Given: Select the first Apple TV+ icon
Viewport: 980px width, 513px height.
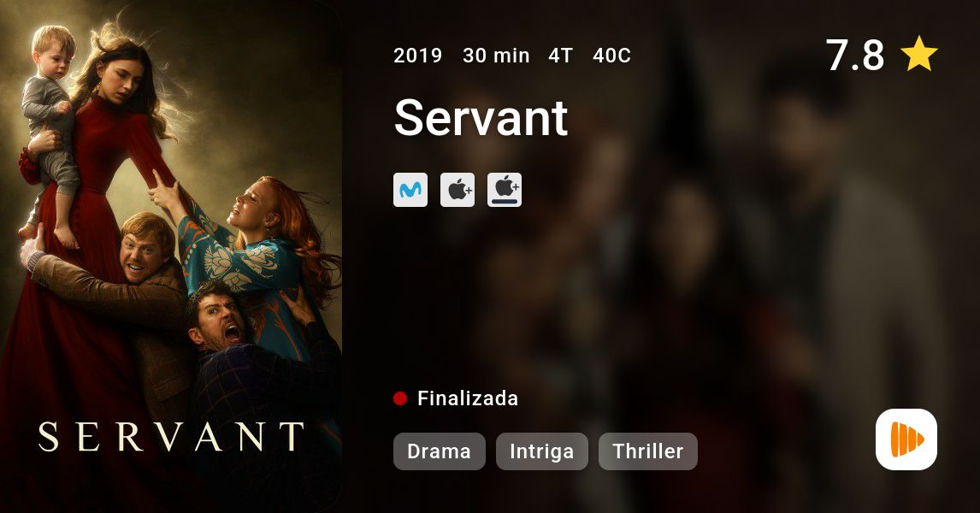Looking at the screenshot, I should tap(458, 190).
